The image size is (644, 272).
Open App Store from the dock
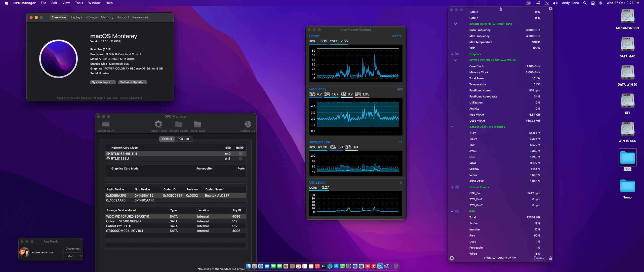[336, 266]
